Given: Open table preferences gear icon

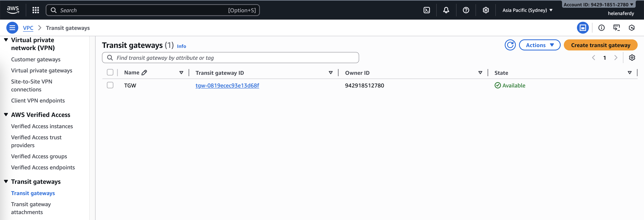Looking at the screenshot, I should [632, 58].
